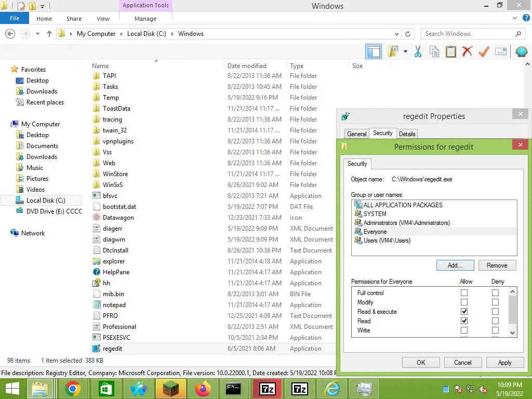The height and width of the screenshot is (399, 532).
Task: Click the Forward navigation arrow
Action: pyautogui.click(x=25, y=34)
